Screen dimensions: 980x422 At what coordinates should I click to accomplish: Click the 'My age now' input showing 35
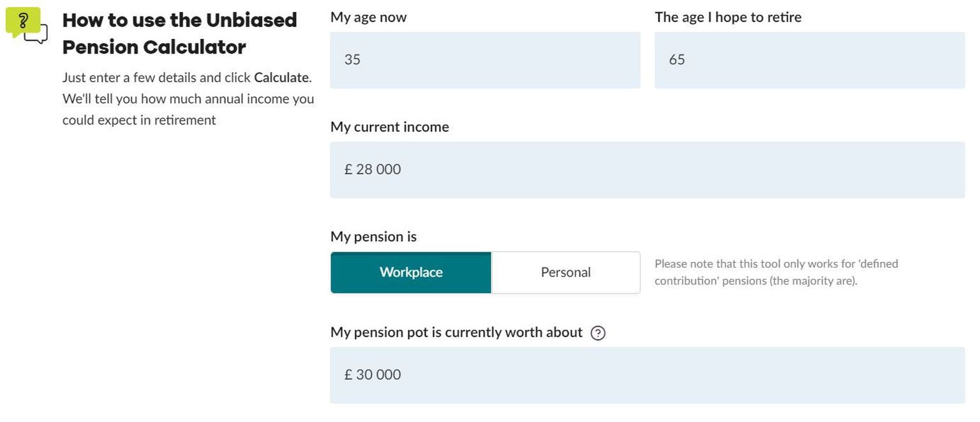coord(485,59)
